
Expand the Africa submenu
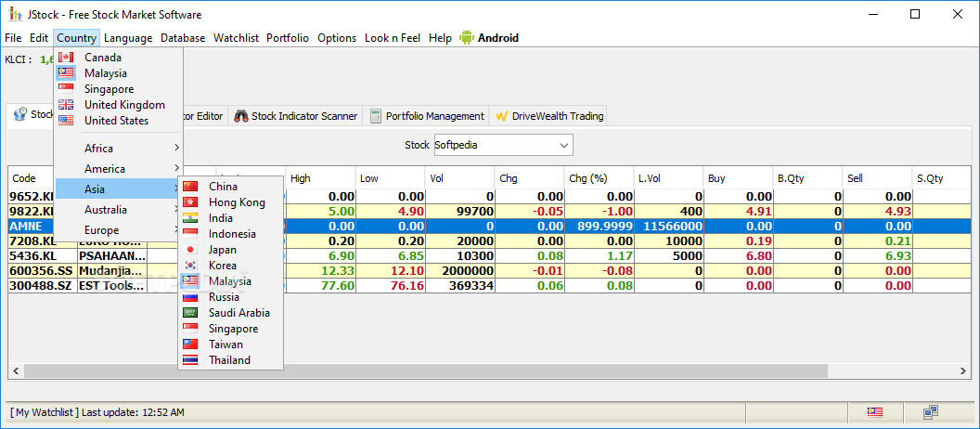click(x=118, y=149)
